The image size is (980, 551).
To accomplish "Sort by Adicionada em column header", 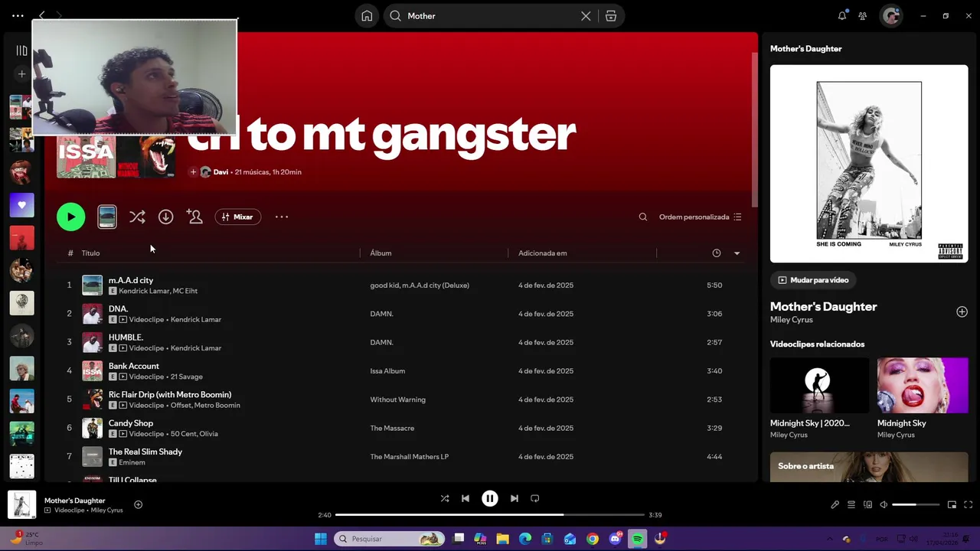I will pos(542,253).
